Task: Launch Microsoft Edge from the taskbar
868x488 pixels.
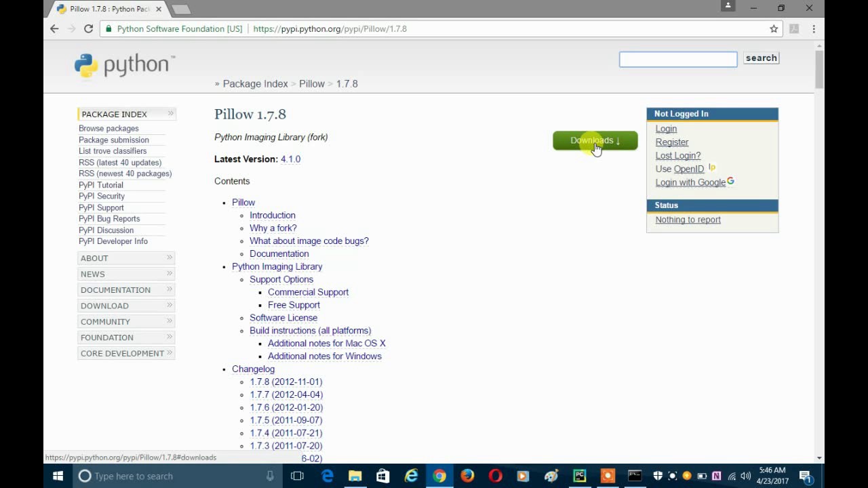Action: 328,476
